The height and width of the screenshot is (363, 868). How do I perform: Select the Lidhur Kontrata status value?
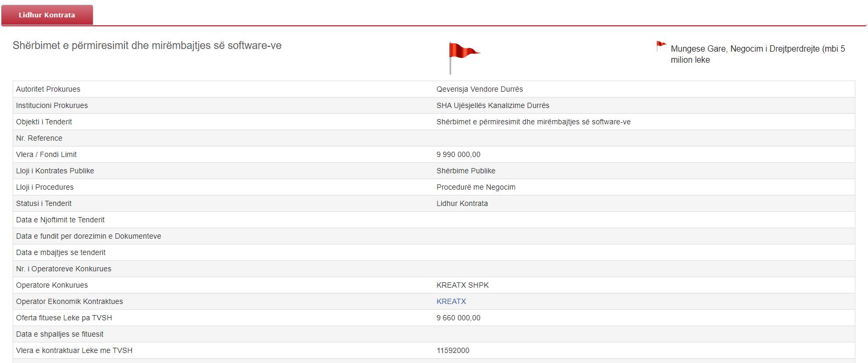pos(462,203)
